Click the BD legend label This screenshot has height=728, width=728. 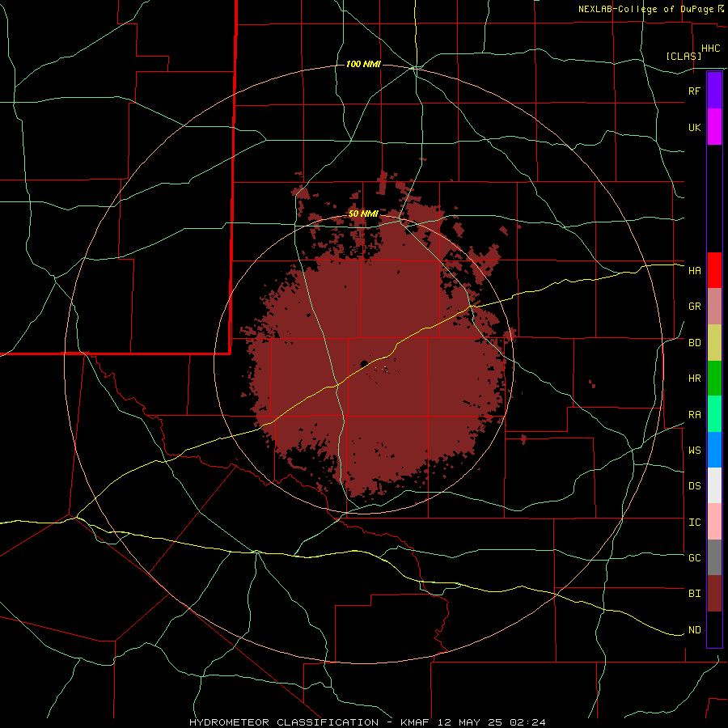pyautogui.click(x=694, y=343)
